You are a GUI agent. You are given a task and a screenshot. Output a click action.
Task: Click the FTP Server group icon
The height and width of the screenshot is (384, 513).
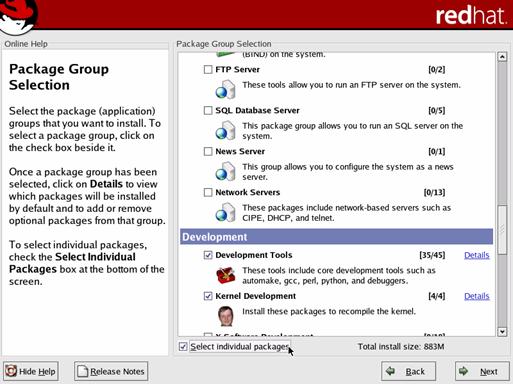tap(225, 89)
